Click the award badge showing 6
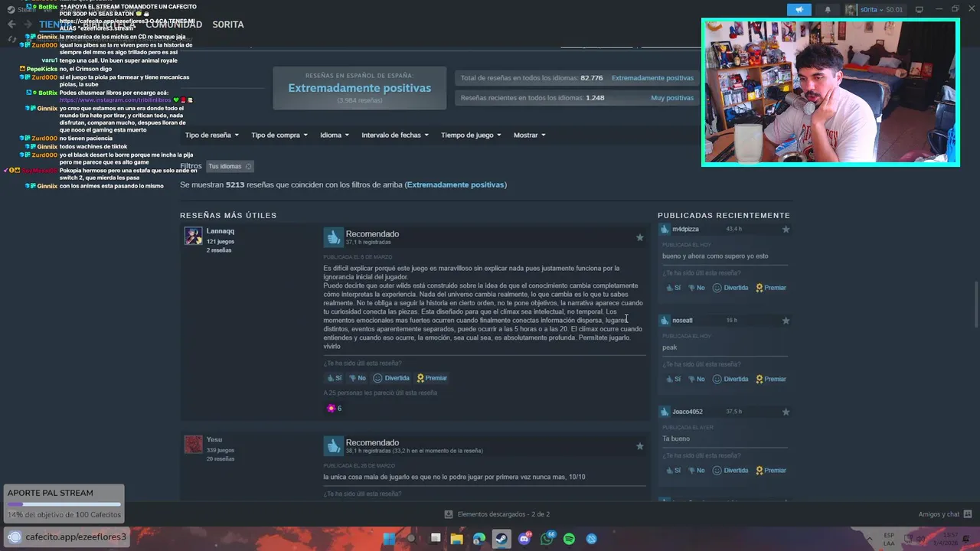 334,408
